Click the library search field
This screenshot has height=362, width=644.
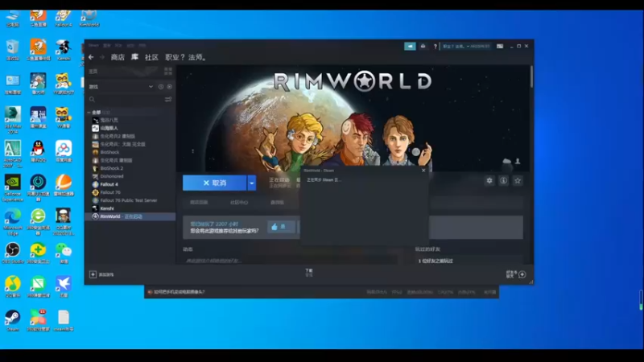pos(126,99)
